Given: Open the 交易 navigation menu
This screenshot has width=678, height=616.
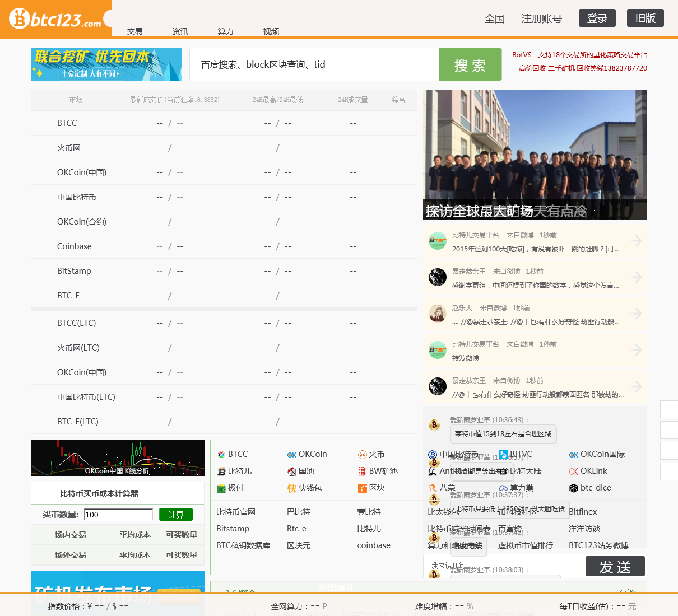Looking at the screenshot, I should point(135,31).
